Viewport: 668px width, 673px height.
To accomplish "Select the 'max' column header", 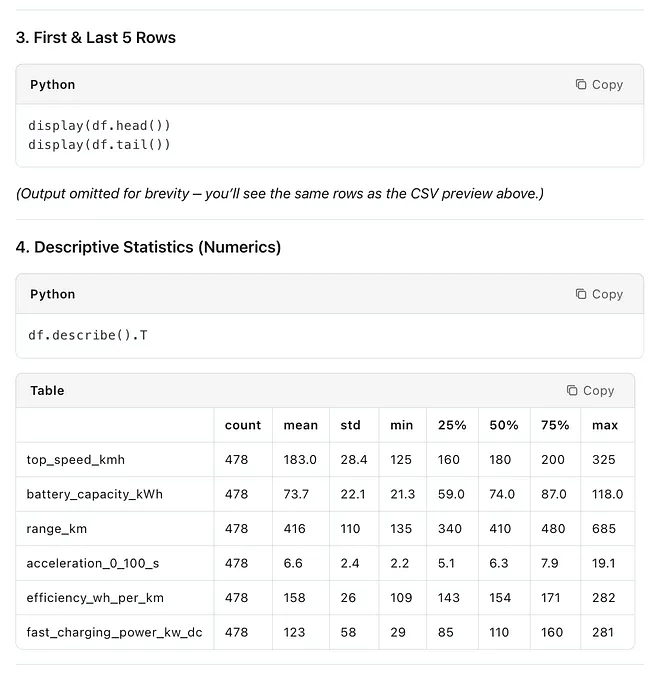I will click(x=604, y=425).
